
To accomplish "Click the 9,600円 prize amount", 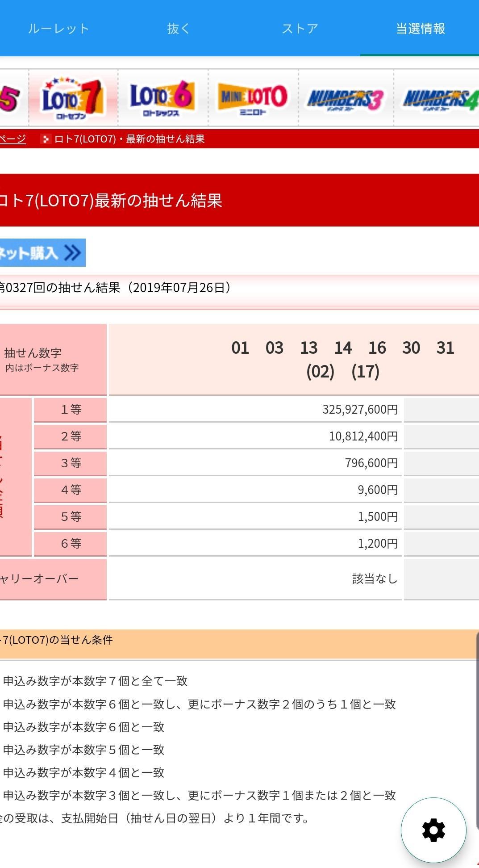I will 378,490.
